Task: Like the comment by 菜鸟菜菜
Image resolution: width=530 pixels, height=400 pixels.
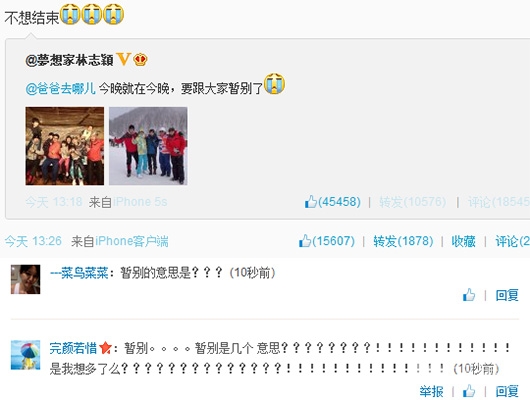Action: (x=469, y=295)
